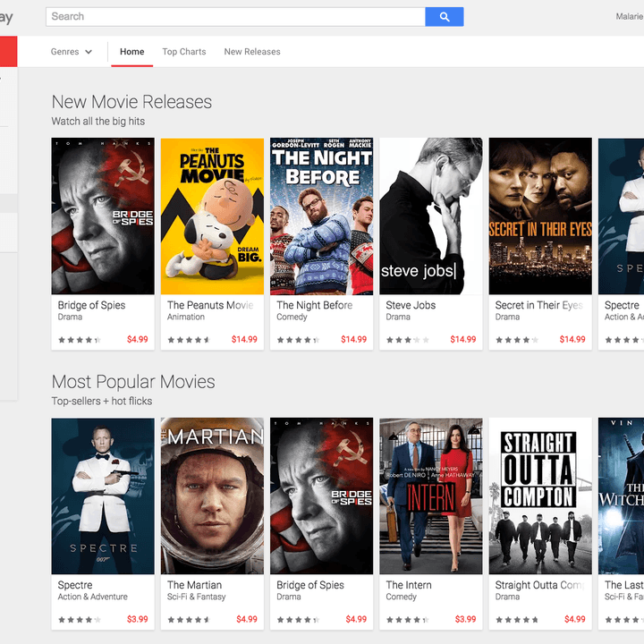644x644 pixels.
Task: Click The Martian title link
Action: point(194,585)
